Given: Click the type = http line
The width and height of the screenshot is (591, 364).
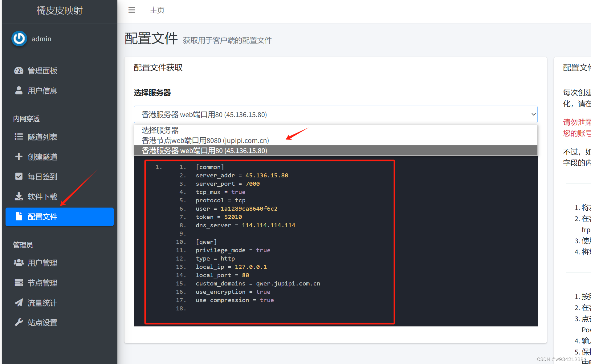Looking at the screenshot, I should [x=215, y=258].
